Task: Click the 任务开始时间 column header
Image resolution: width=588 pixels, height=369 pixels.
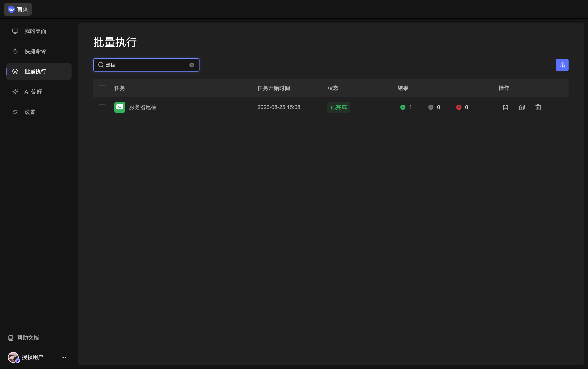Action: [x=274, y=88]
